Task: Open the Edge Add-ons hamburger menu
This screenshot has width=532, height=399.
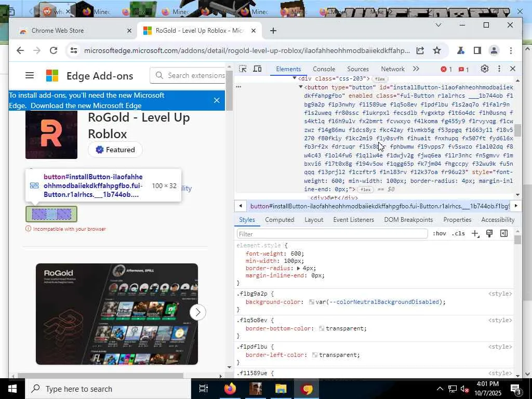Action: point(30,75)
